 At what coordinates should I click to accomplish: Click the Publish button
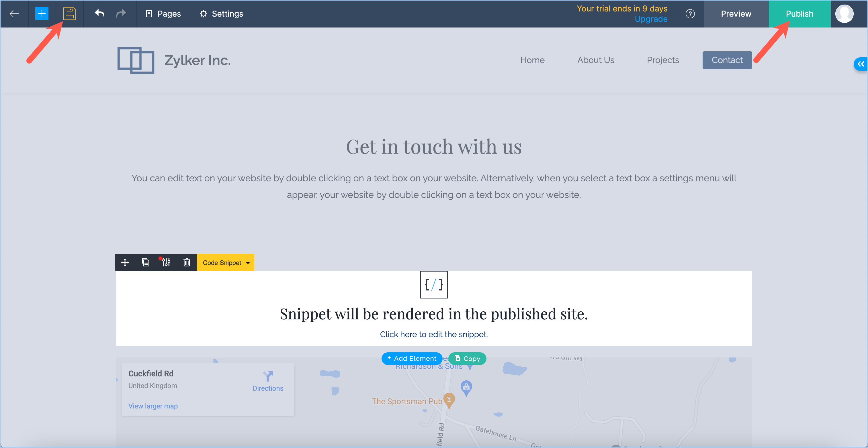click(799, 14)
